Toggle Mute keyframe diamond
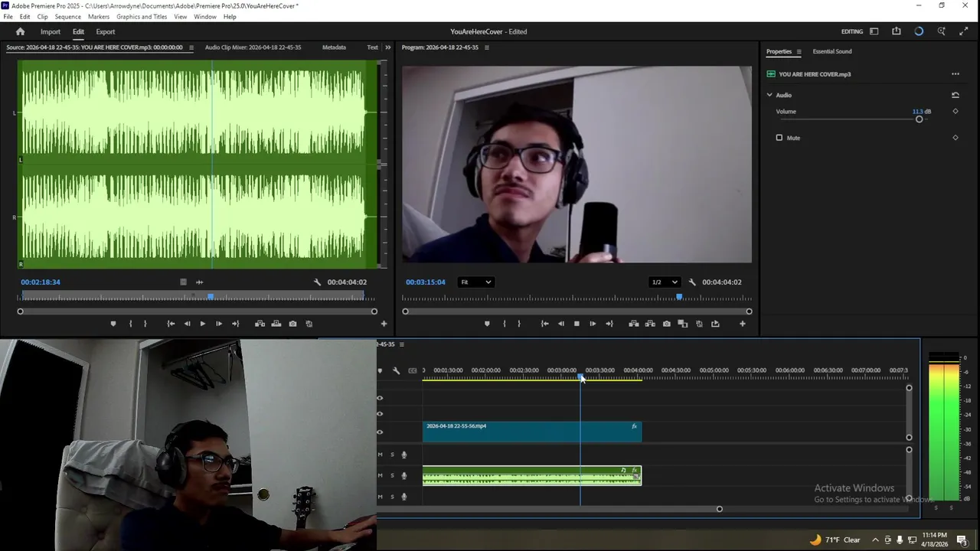Image resolution: width=980 pixels, height=551 pixels. click(x=955, y=138)
